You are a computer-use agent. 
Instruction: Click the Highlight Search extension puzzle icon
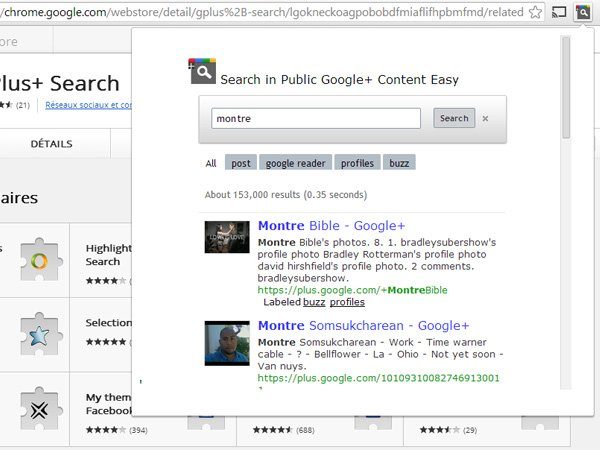39,260
